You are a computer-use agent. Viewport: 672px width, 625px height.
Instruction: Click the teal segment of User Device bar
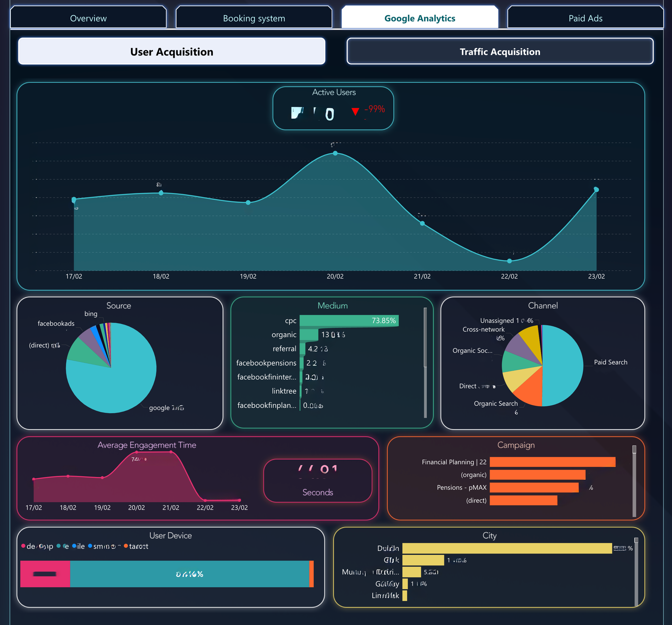pos(189,574)
